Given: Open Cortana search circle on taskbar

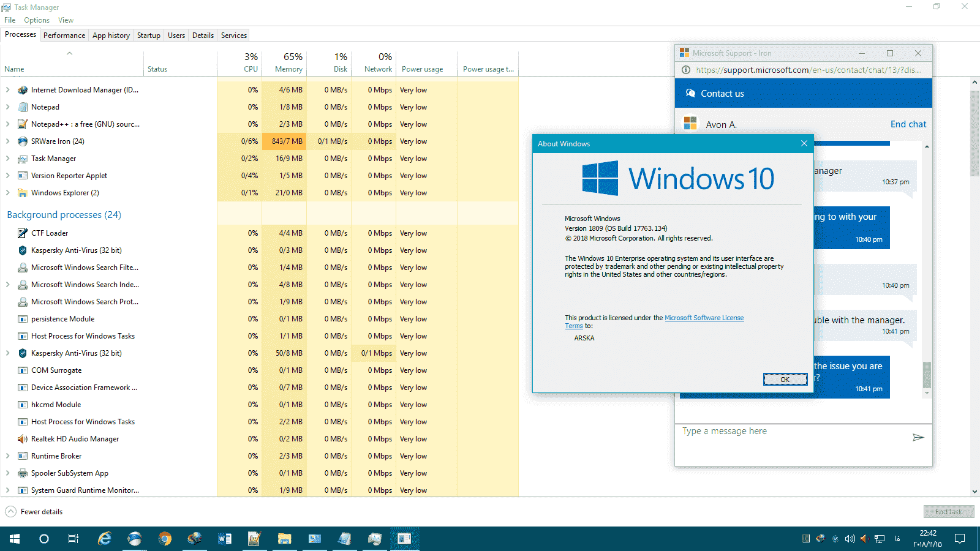Looking at the screenshot, I should point(44,539).
